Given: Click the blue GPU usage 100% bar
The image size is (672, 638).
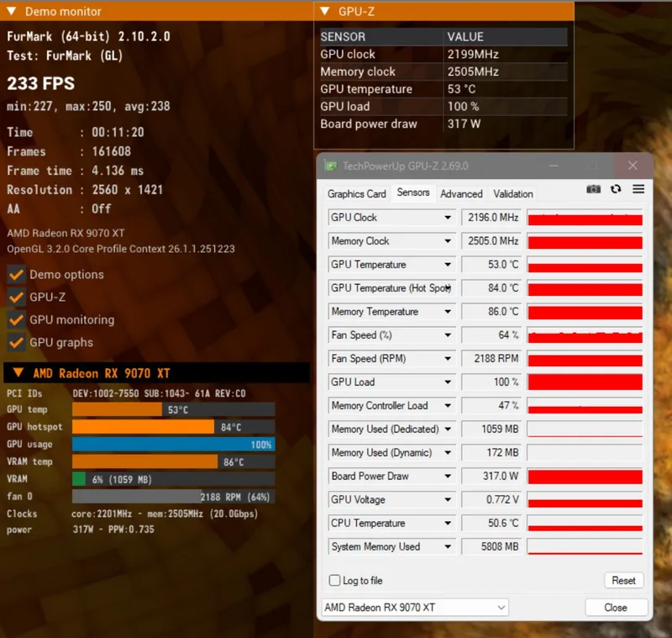Looking at the screenshot, I should (174, 445).
